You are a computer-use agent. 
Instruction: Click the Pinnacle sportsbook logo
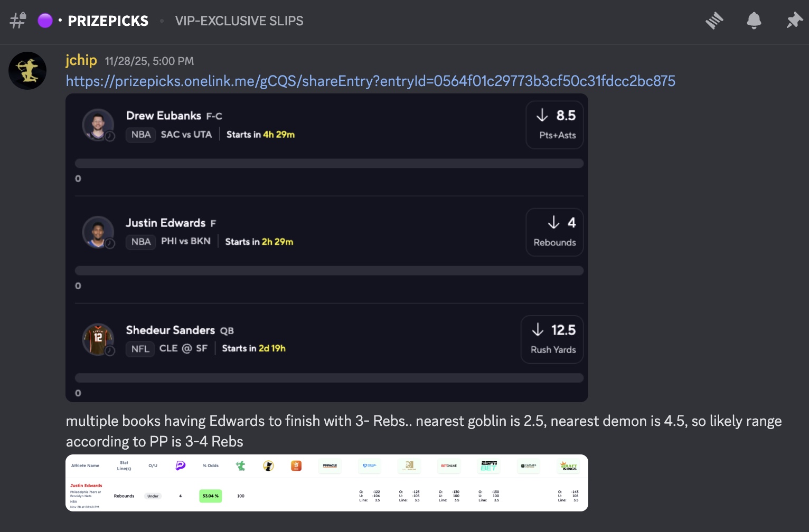coord(330,465)
